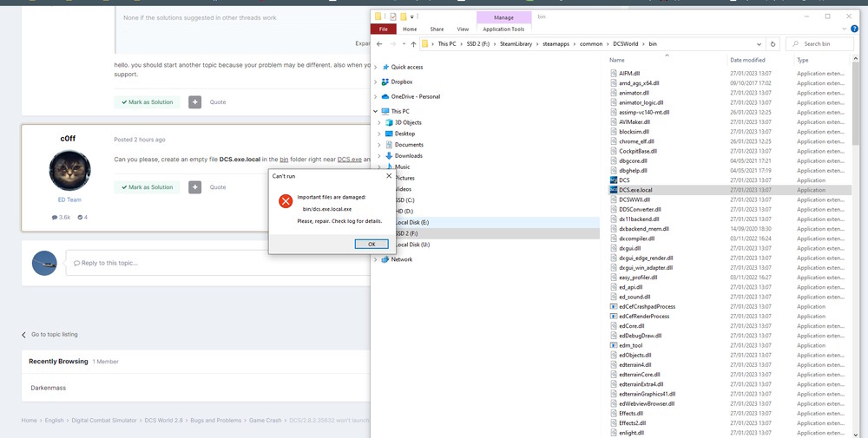Open the Application Tools ribbon tab
This screenshot has height=438, width=868.
[x=503, y=29]
